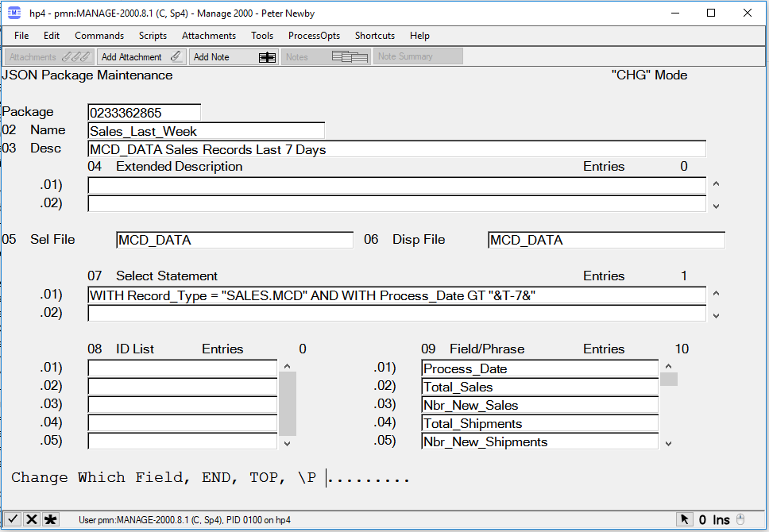This screenshot has height=532, width=769.
Task: Open the Edit menu
Action: [x=52, y=36]
